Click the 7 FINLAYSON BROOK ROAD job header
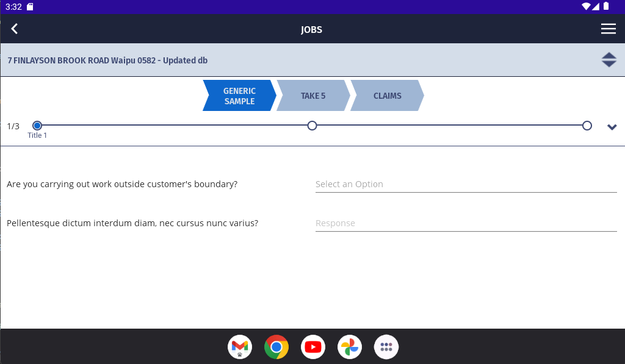The height and width of the screenshot is (364, 625). pyautogui.click(x=107, y=60)
